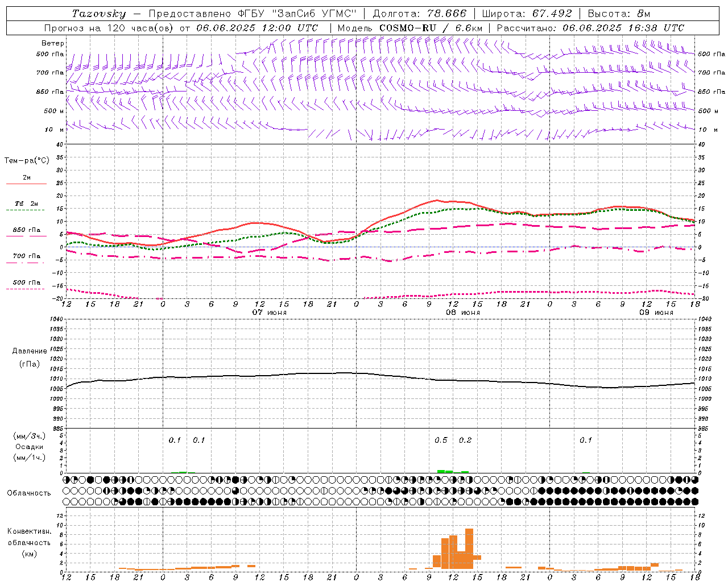Viewport: 728px width, 582px height.
Task: Click the "500 гПа" temperature legend entry
Action: (27, 282)
